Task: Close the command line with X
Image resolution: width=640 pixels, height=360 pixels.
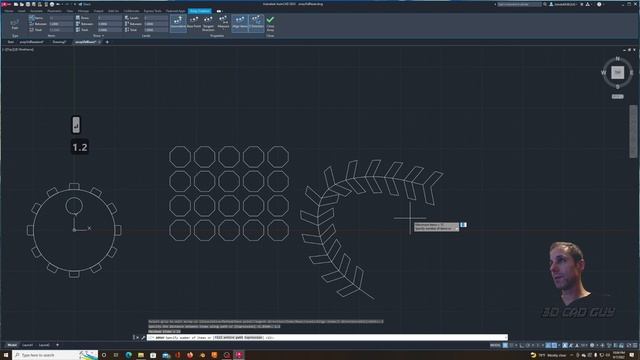Action: coord(138,338)
